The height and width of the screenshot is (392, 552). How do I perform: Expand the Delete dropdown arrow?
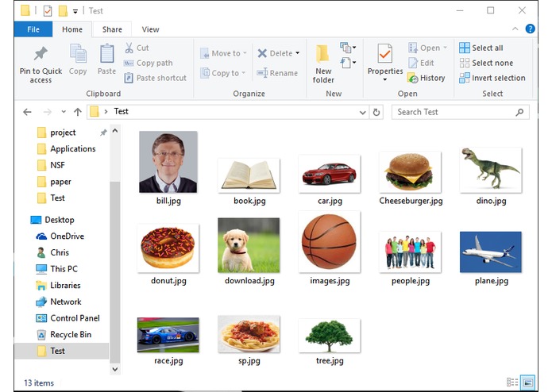(298, 53)
